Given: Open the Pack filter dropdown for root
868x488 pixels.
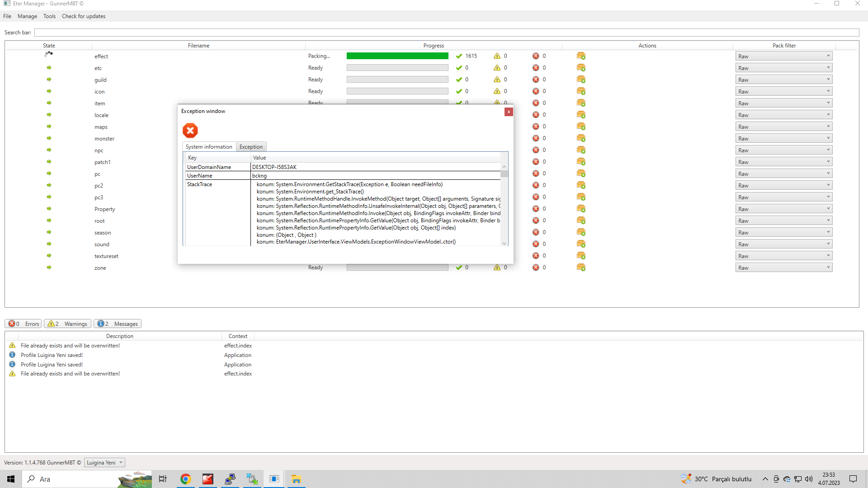Looking at the screenshot, I should tap(784, 221).
